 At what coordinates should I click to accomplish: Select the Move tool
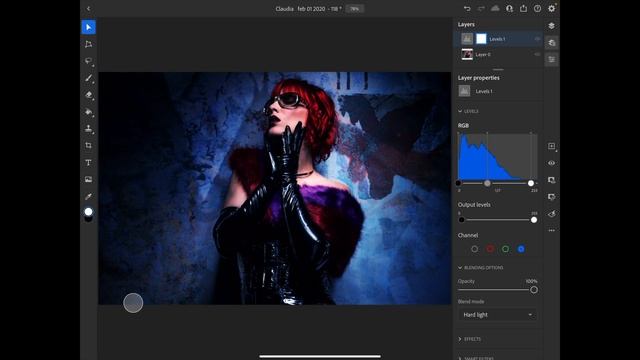(89, 27)
